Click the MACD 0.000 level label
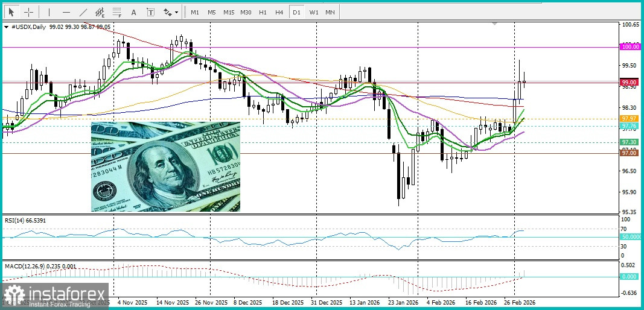This screenshot has width=644, height=310. tap(630, 277)
